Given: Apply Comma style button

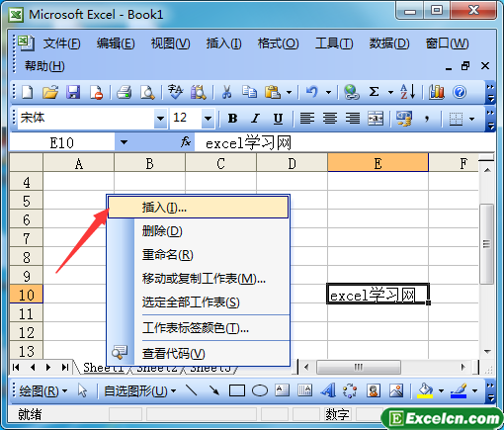Looking at the screenshot, I should point(427,118).
